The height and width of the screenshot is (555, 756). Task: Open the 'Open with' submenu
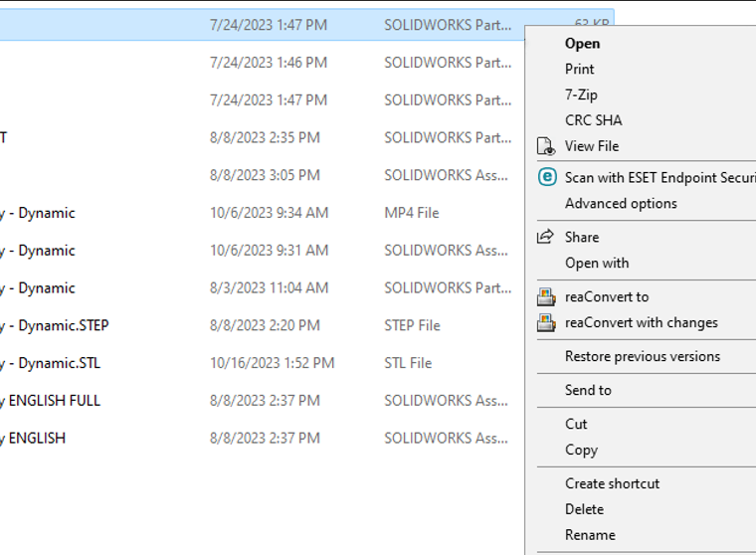coord(597,264)
